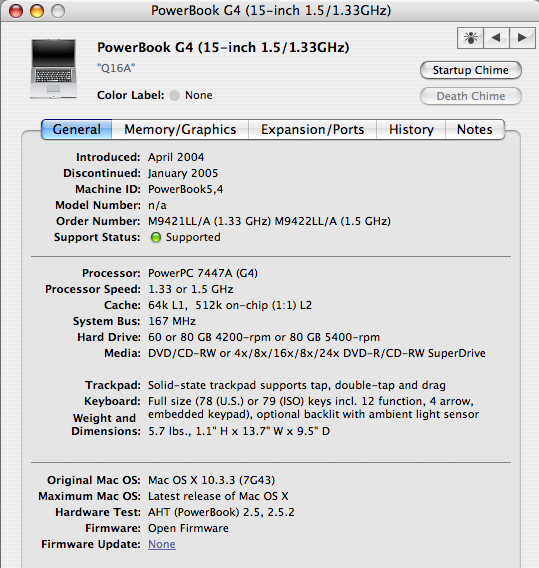This screenshot has width=539, height=568.
Task: Click the PowerBook G4 bold heading title
Action: tap(223, 47)
